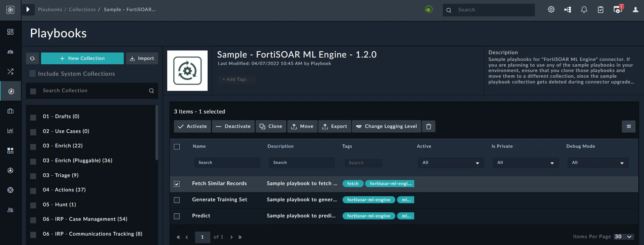Click the FortiSOAR logo icon
This screenshot has width=644, height=245.
[10, 10]
